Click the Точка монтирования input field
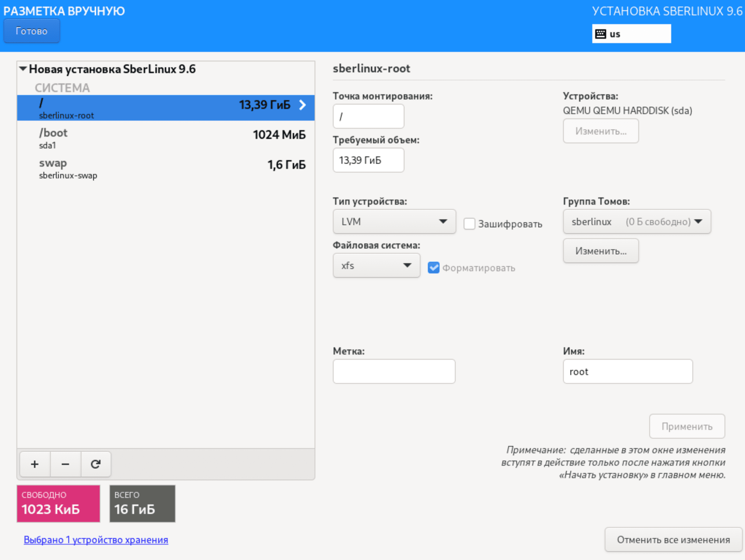This screenshot has height=560, width=745. point(368,116)
